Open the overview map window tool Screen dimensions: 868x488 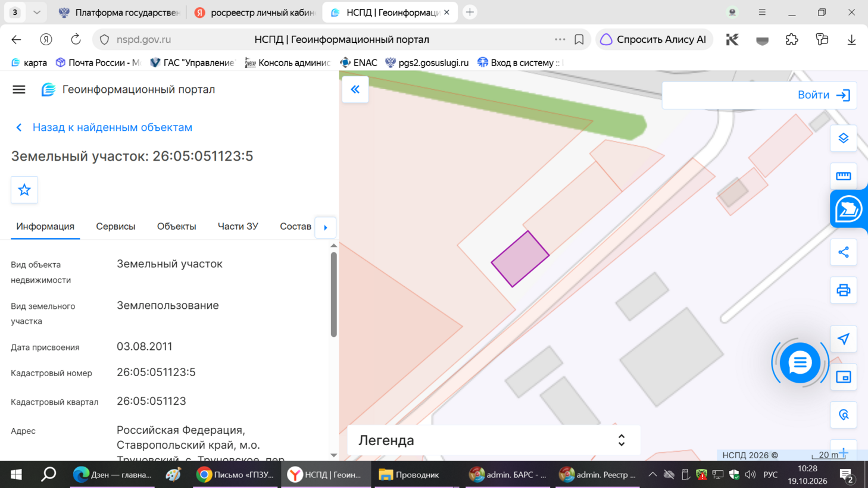pyautogui.click(x=844, y=377)
